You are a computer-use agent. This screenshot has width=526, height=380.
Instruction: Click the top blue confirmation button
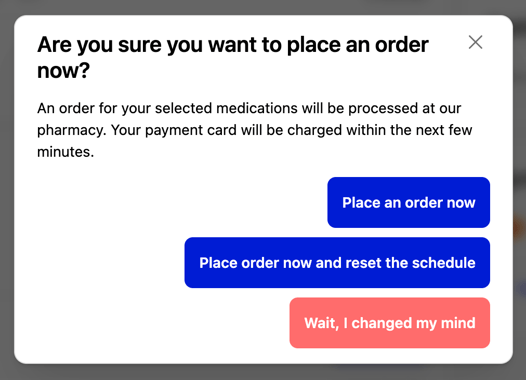point(409,203)
